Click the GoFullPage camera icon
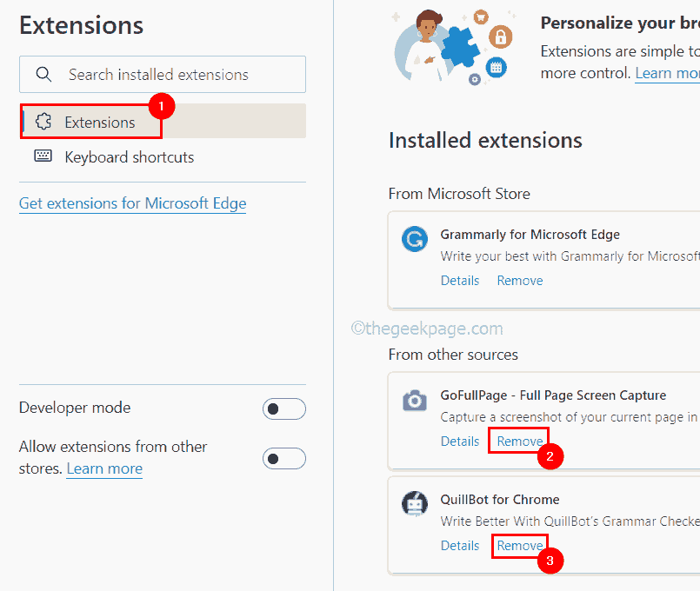The image size is (700, 591). point(415,400)
